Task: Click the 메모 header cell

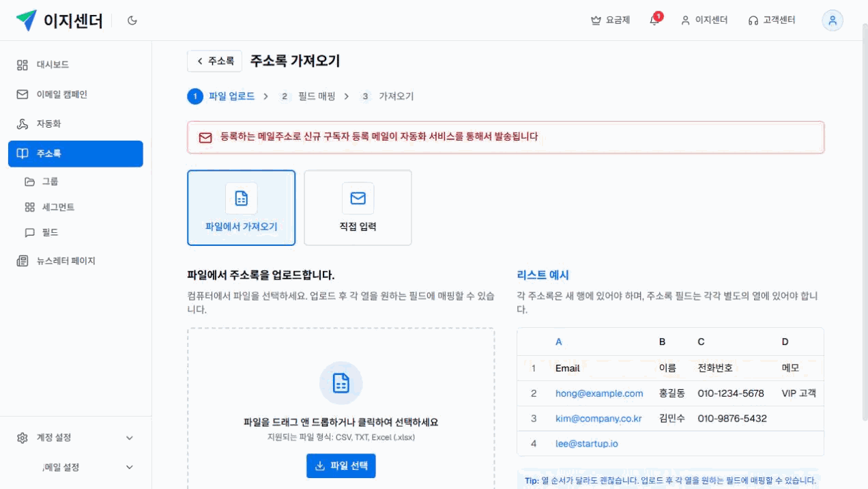Action: [790, 368]
